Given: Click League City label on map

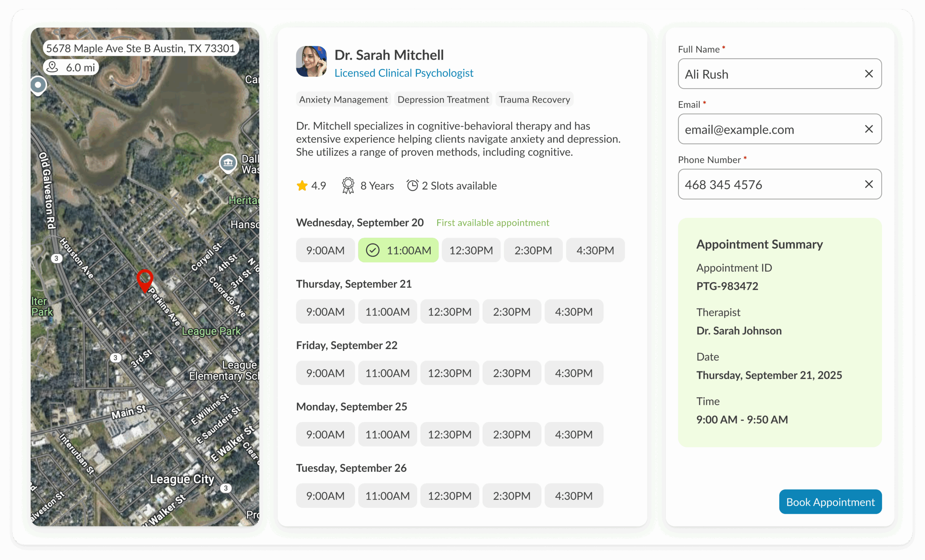Looking at the screenshot, I should 182,479.
